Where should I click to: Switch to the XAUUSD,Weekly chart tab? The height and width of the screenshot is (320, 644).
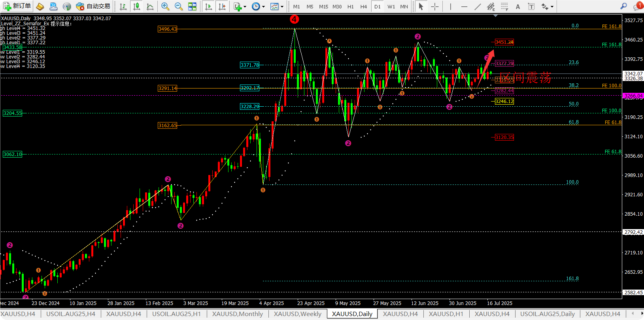(x=298, y=314)
